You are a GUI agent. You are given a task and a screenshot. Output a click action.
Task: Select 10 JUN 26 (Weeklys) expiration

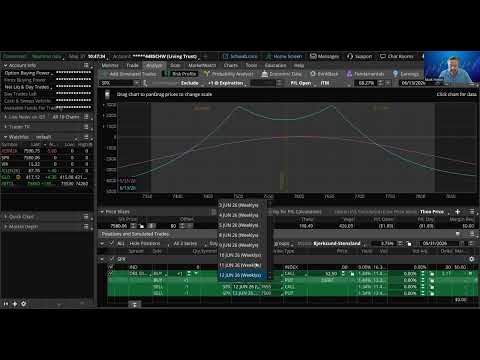243,255
